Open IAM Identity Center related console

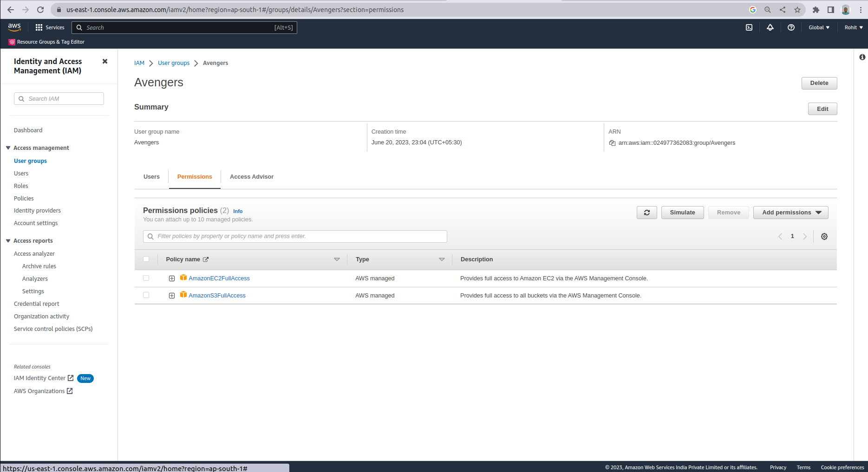pyautogui.click(x=44, y=378)
